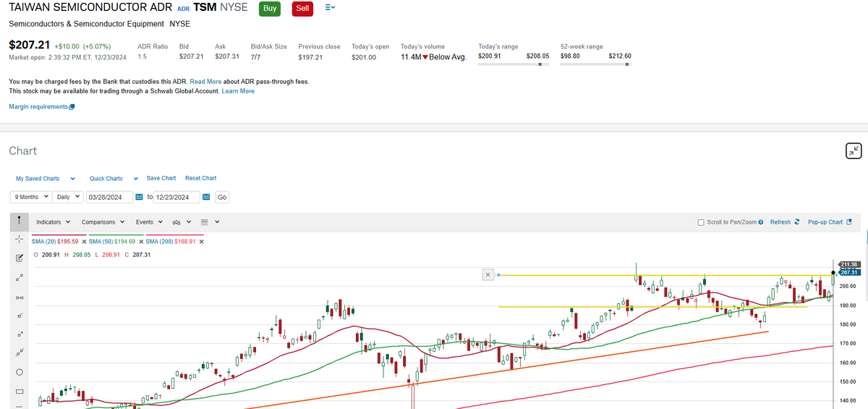The width and height of the screenshot is (868, 409).
Task: Open the 9 Months time range dropdown
Action: [x=30, y=197]
